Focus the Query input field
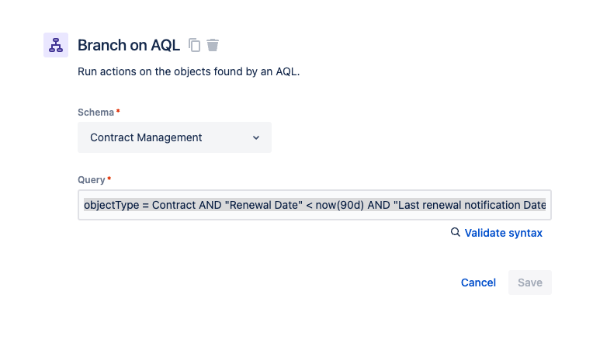Screen dimensions: 593x364 click(x=314, y=206)
